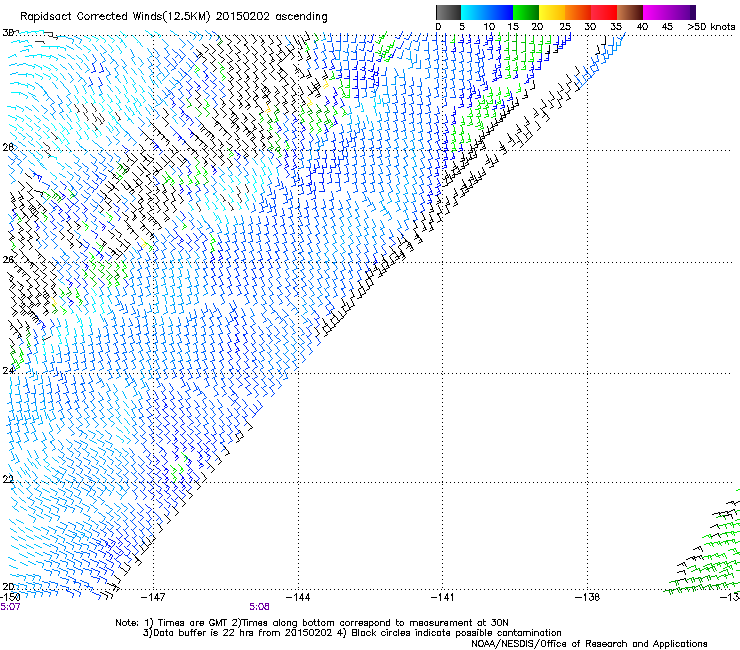Click the yellow 20-25 knots legend swatch

552,12
